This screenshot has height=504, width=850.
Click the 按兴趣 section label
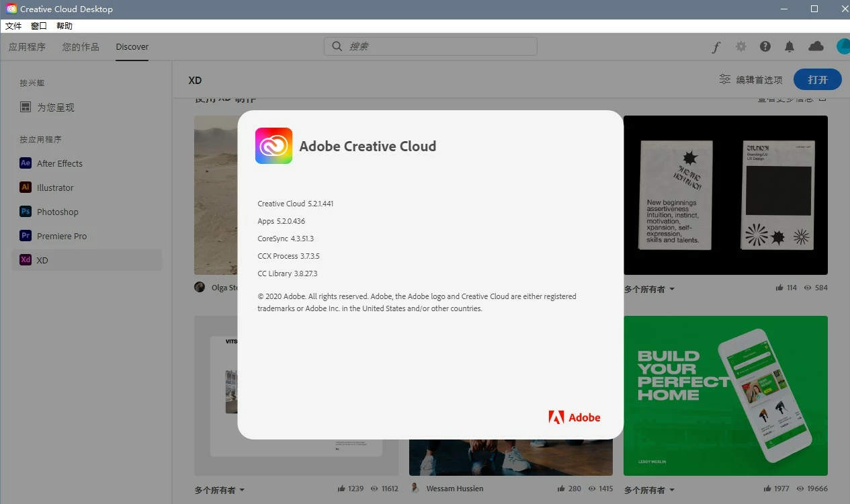point(32,83)
